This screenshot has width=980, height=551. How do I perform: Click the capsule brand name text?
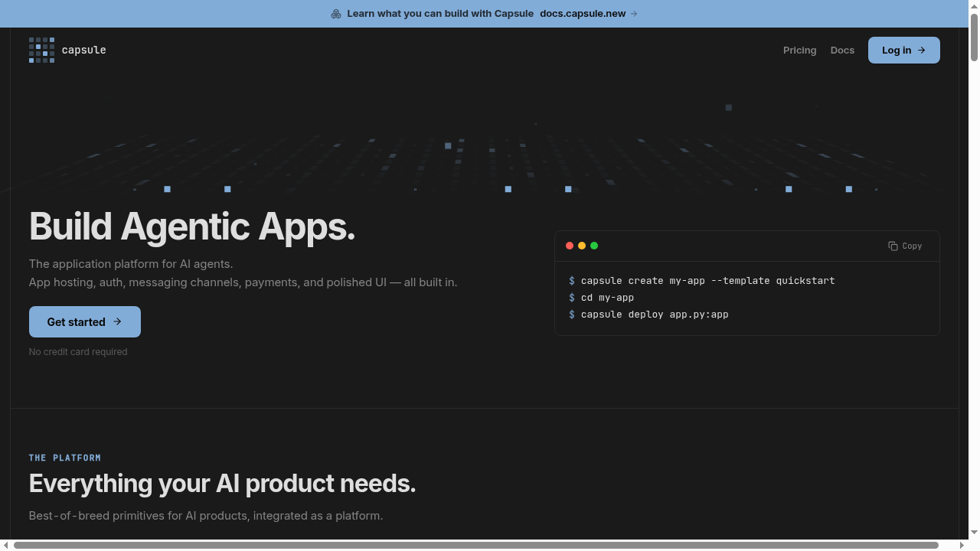(83, 50)
